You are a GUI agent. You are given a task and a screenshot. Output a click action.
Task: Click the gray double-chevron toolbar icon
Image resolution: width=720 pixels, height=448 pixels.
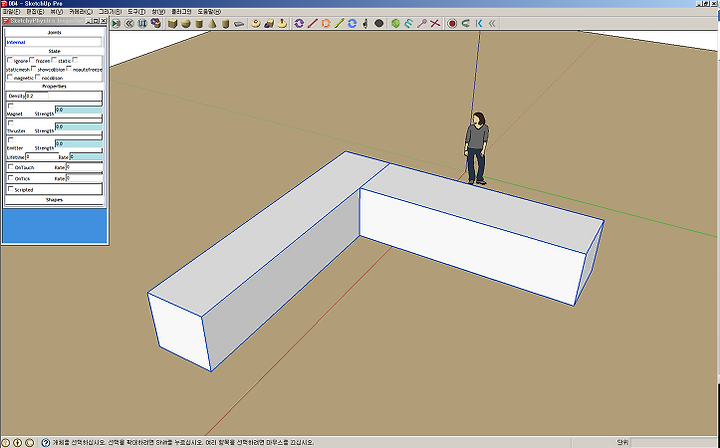pos(492,23)
